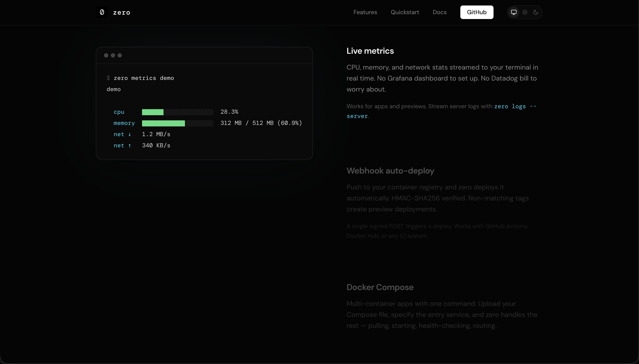The width and height of the screenshot is (639, 364).
Task: Click the net upload arrow label
Action: tap(122, 145)
